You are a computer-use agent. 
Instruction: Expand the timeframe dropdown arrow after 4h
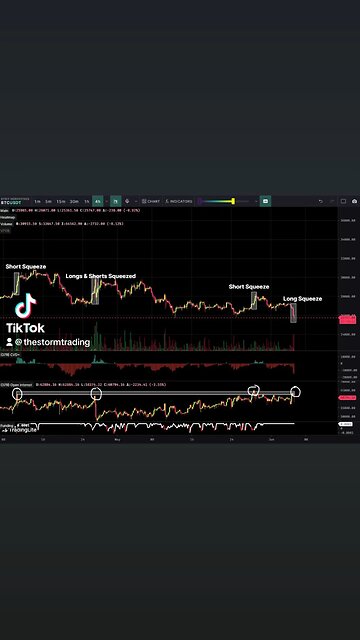(107, 202)
